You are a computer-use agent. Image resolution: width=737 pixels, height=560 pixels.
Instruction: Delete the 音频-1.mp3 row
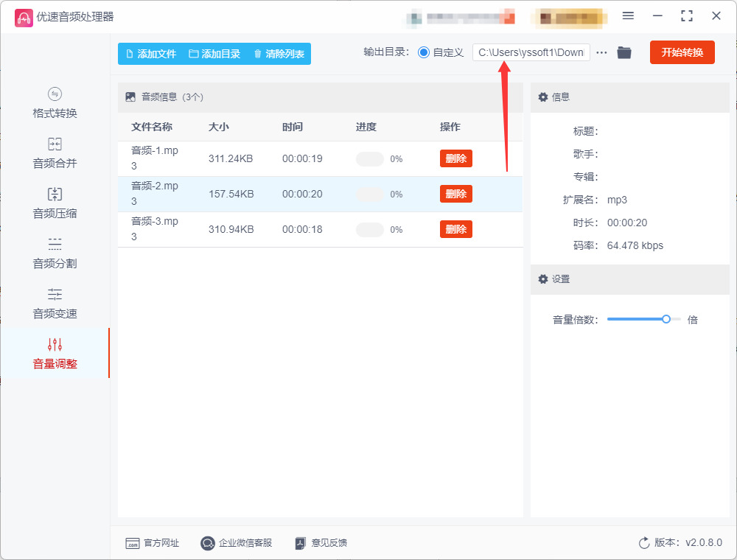(x=456, y=158)
